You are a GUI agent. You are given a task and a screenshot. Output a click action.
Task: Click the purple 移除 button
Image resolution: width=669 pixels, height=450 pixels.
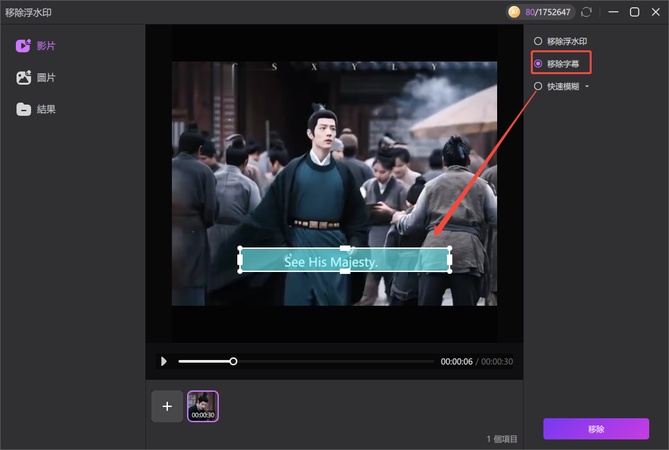[595, 429]
